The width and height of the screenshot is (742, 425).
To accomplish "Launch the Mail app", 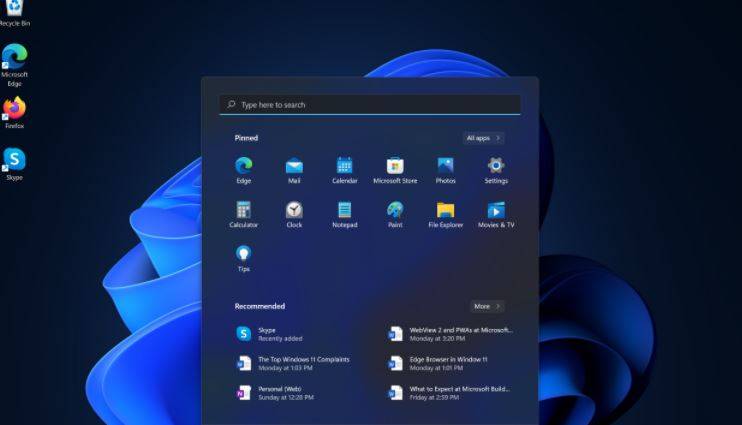I will [x=294, y=170].
